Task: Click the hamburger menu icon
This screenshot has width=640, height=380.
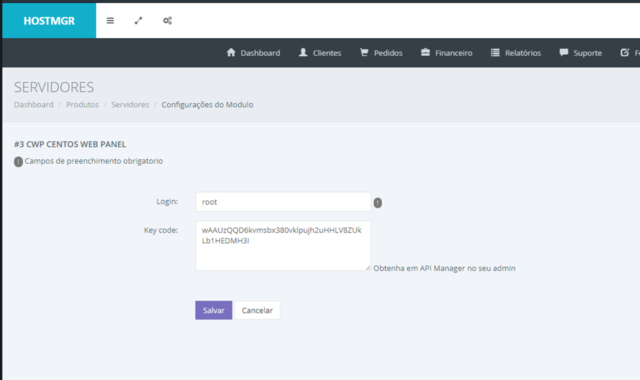Action: pos(110,20)
